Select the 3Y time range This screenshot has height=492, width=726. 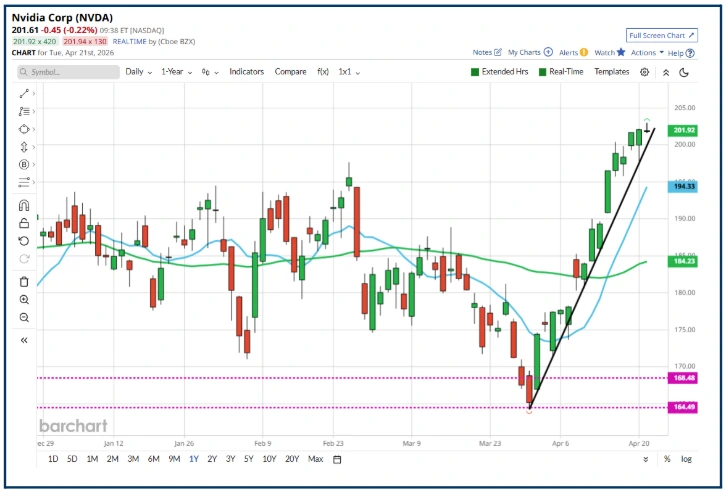pos(231,459)
